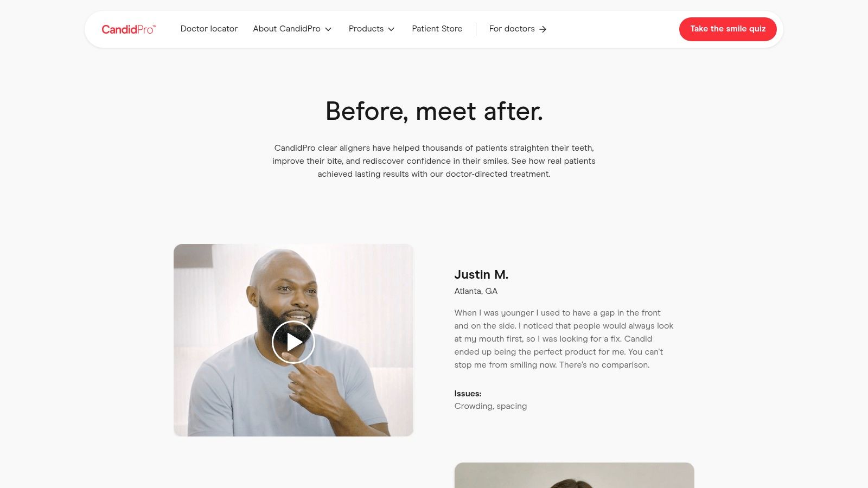This screenshot has width=868, height=488.
Task: Click the Atlanta, GA location text
Action: tap(476, 291)
